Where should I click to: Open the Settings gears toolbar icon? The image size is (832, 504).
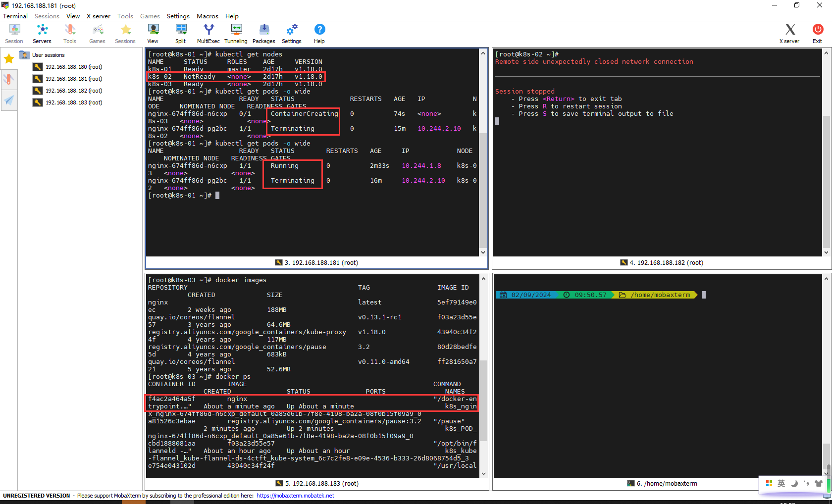coord(292,34)
